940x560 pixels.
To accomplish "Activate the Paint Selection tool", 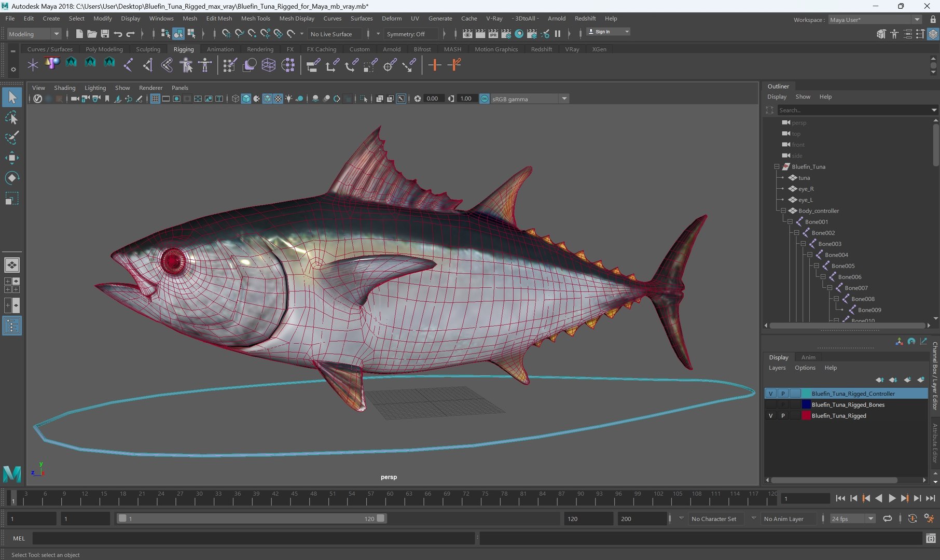I will (11, 137).
